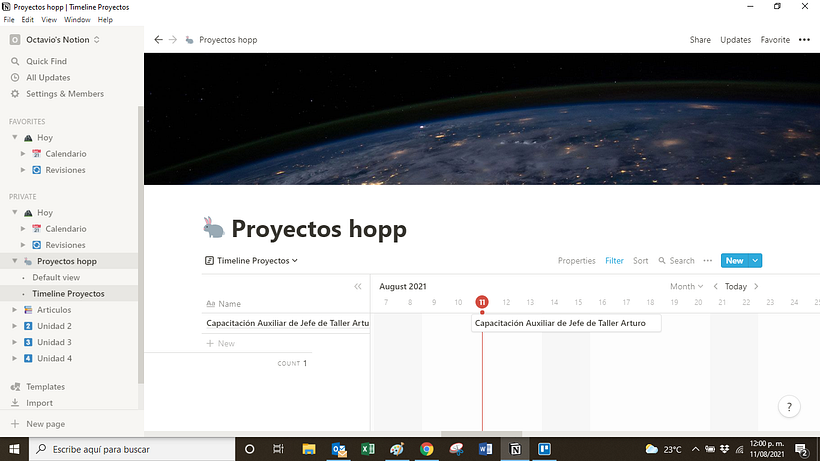
Task: Go to the next timeline period arrow
Action: click(x=756, y=287)
